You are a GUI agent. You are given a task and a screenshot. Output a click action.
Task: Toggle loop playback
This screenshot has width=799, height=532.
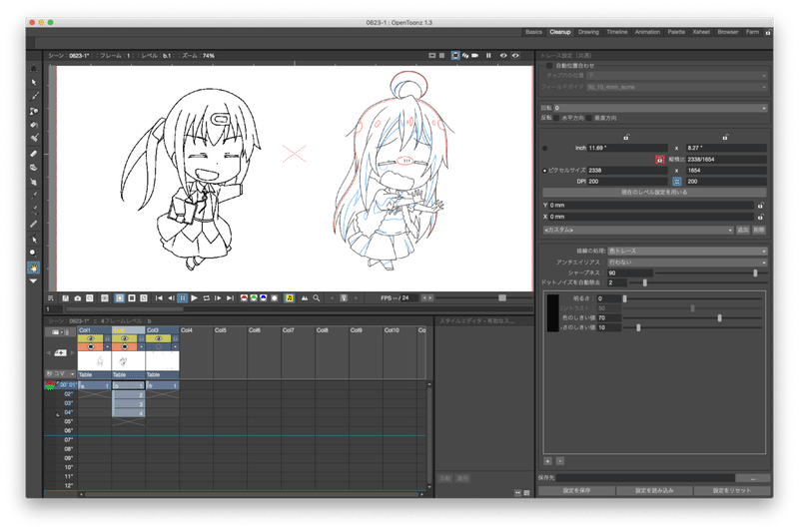[207, 298]
